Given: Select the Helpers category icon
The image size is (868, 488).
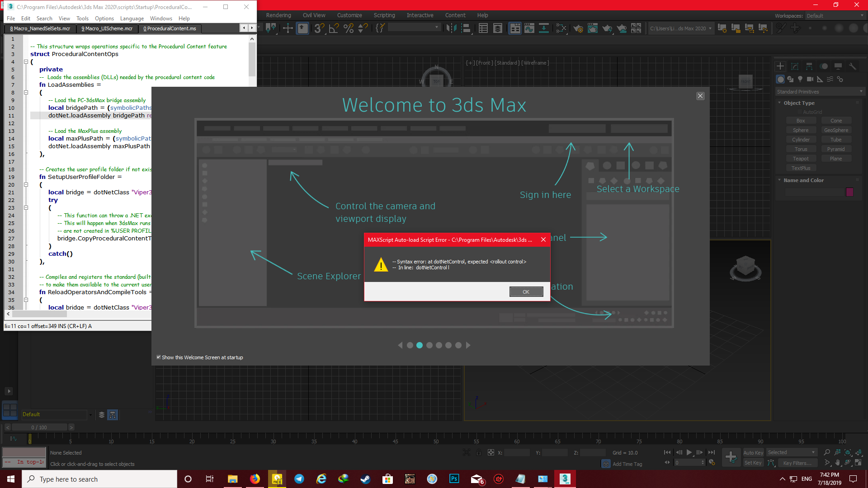Looking at the screenshot, I should point(820,79).
